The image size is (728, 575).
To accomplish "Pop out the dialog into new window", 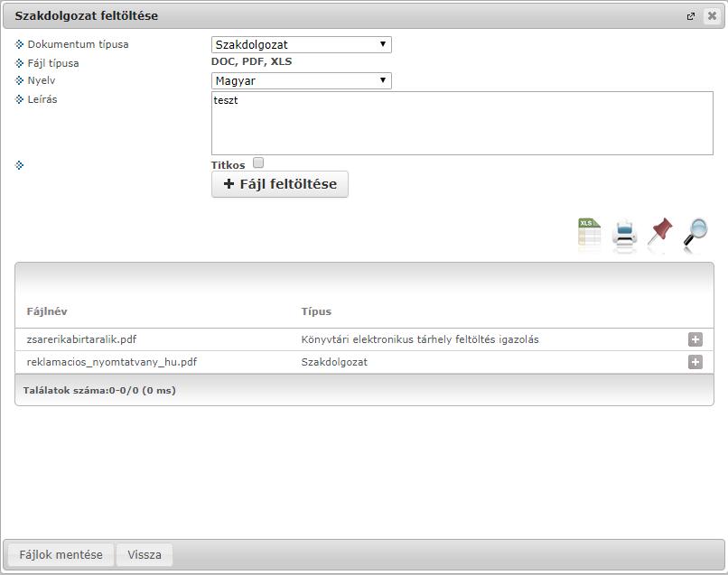I will pos(691,16).
